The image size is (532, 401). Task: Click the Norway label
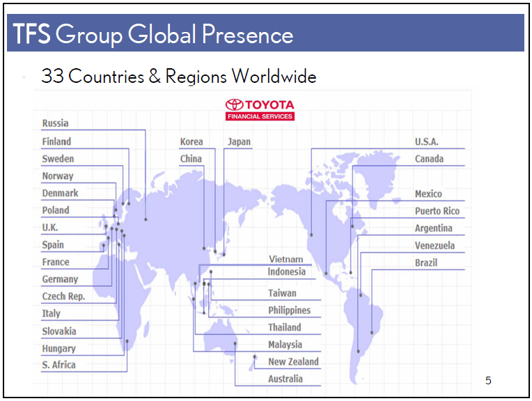coord(58,176)
